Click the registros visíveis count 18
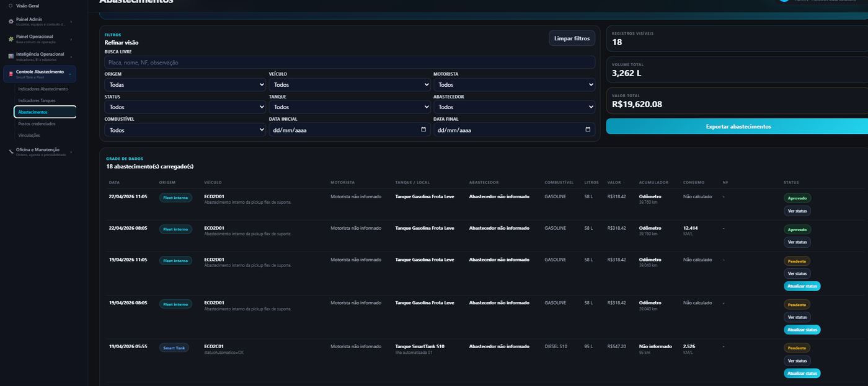 click(617, 42)
